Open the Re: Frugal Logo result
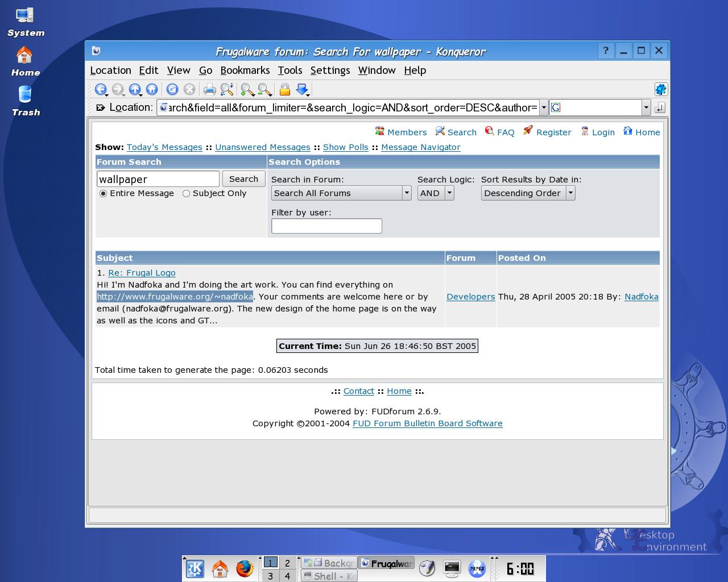The image size is (728, 582). (142, 273)
